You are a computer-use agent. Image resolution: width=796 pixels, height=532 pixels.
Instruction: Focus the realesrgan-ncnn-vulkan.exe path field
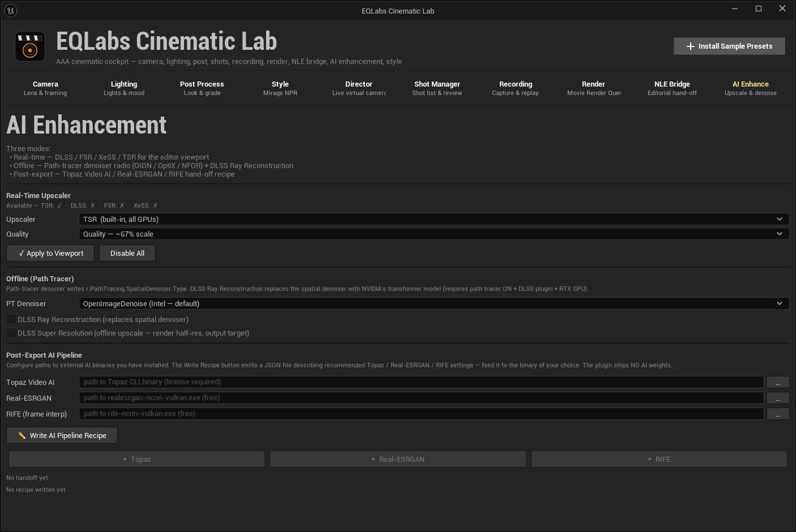click(421, 398)
